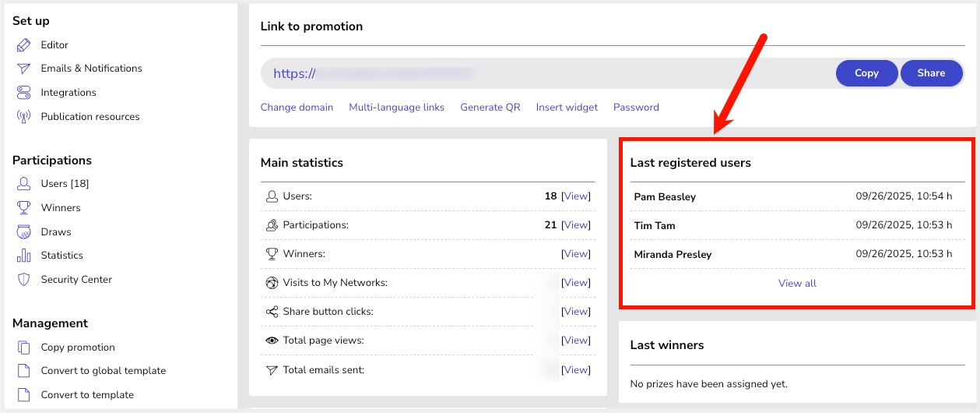Click the Editor pencil icon
980x413 pixels.
[23, 45]
